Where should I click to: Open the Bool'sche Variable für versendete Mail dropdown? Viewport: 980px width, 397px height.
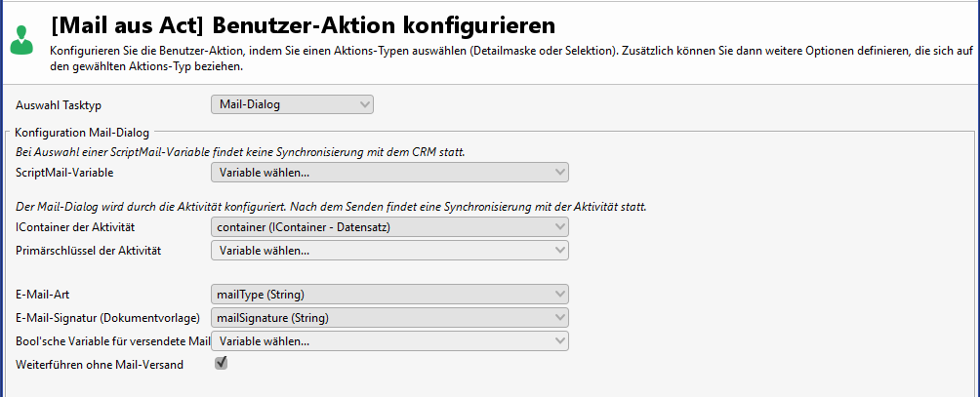(x=389, y=340)
